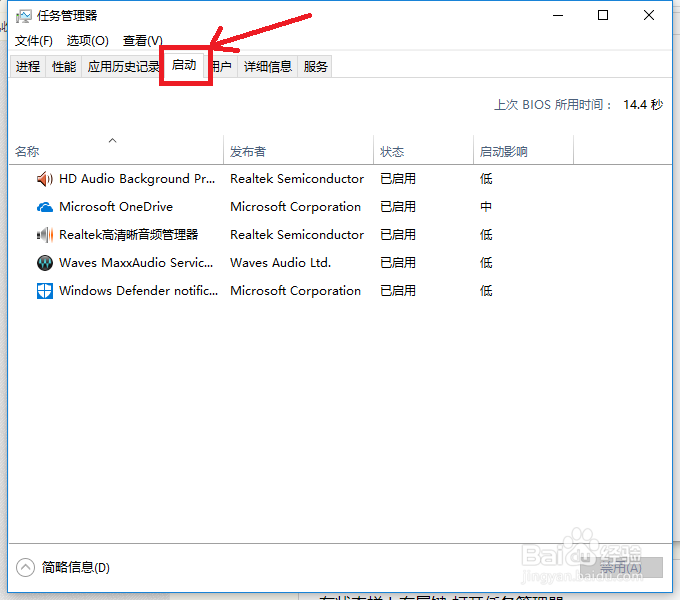The width and height of the screenshot is (680, 600).
Task: Click the 上次 BIOS 所用时间 label
Action: coord(553,105)
